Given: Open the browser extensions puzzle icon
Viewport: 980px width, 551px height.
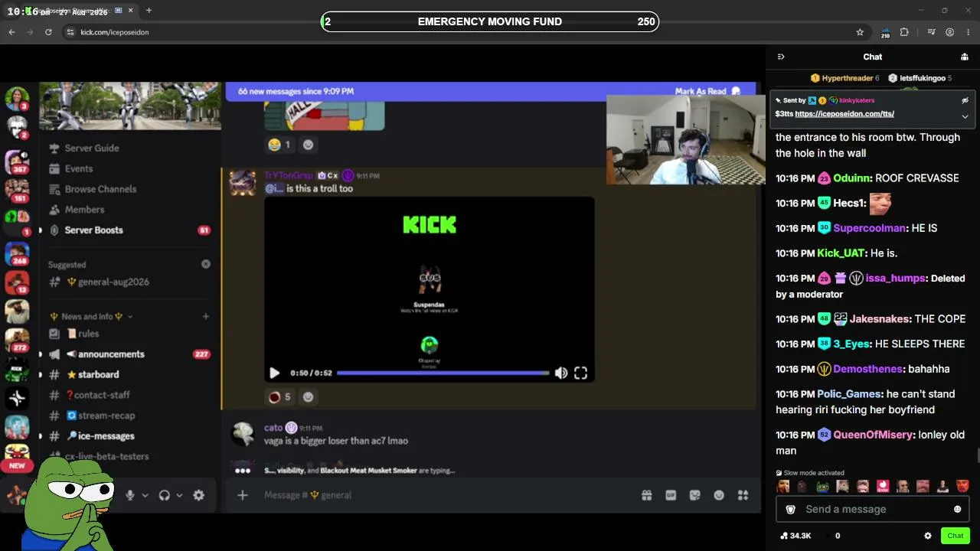Looking at the screenshot, I should (904, 32).
